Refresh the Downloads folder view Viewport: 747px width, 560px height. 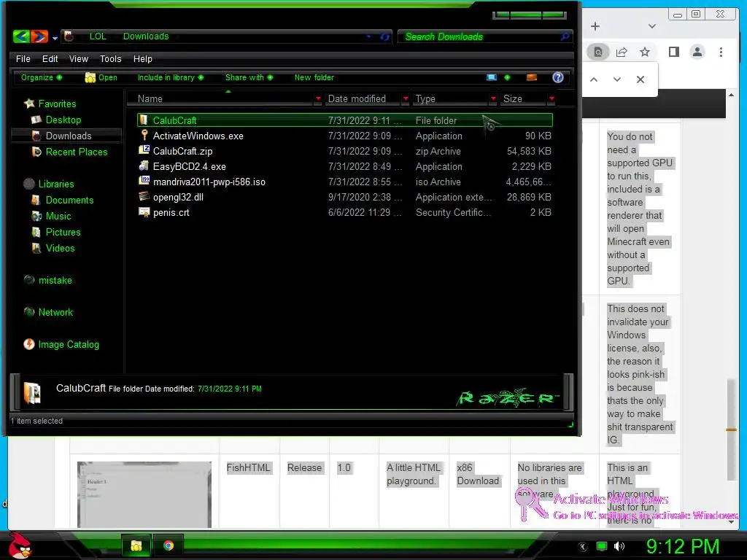[x=384, y=36]
